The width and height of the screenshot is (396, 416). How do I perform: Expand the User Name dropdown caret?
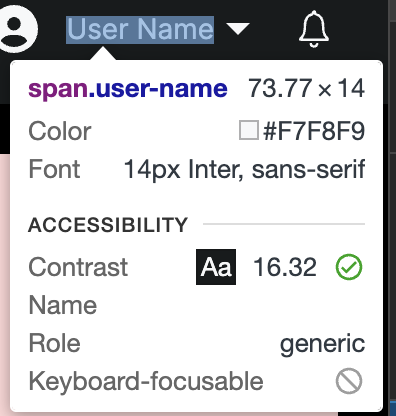coord(238,29)
